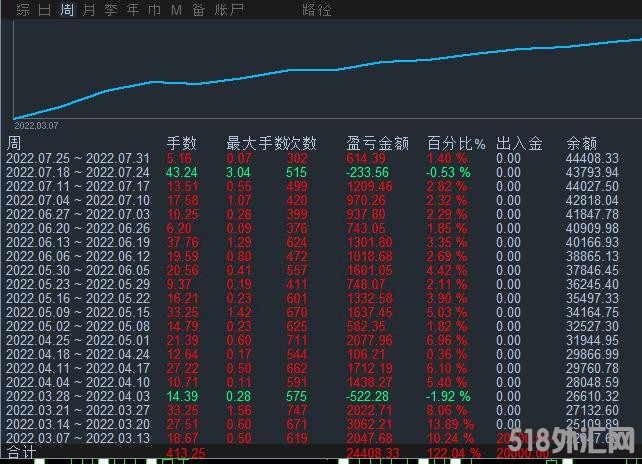642x464 pixels.
Task: Click the trade count 747
Action: click(297, 410)
